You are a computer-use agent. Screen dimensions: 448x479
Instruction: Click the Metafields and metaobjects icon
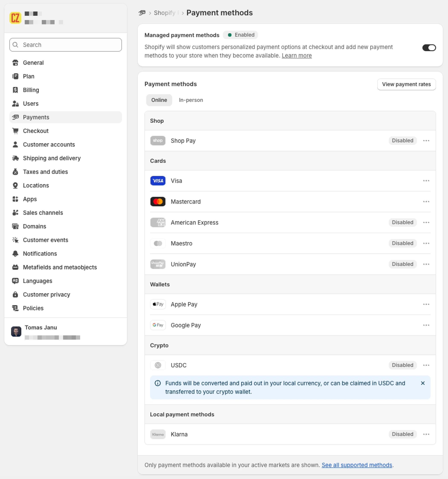(15, 267)
